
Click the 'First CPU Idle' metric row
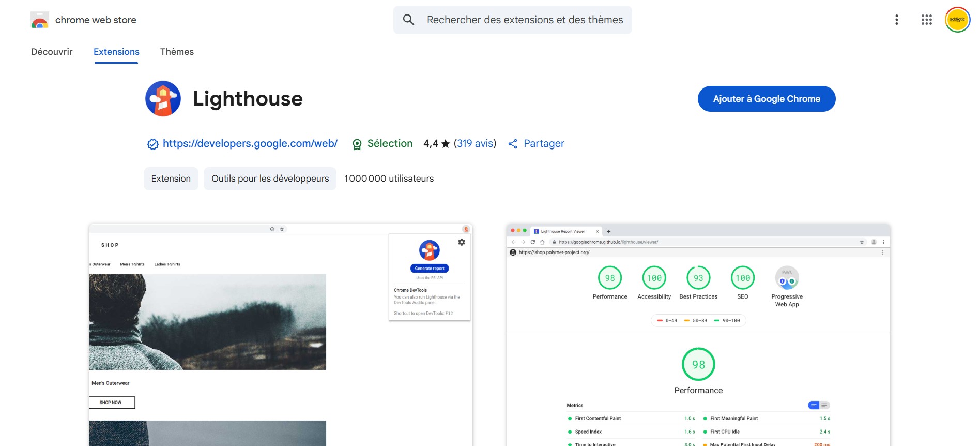click(767, 432)
